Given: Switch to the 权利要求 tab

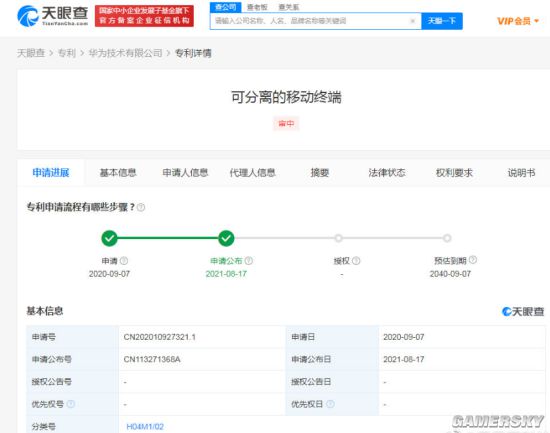Looking at the screenshot, I should pos(454,173).
